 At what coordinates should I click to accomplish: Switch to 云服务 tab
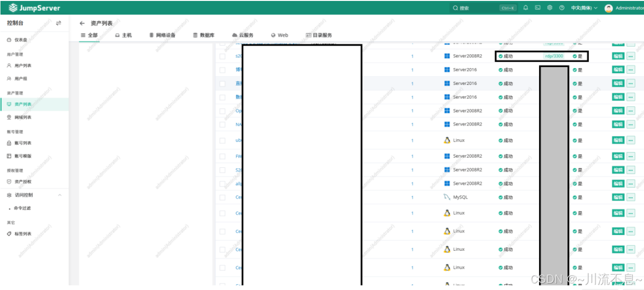(243, 35)
